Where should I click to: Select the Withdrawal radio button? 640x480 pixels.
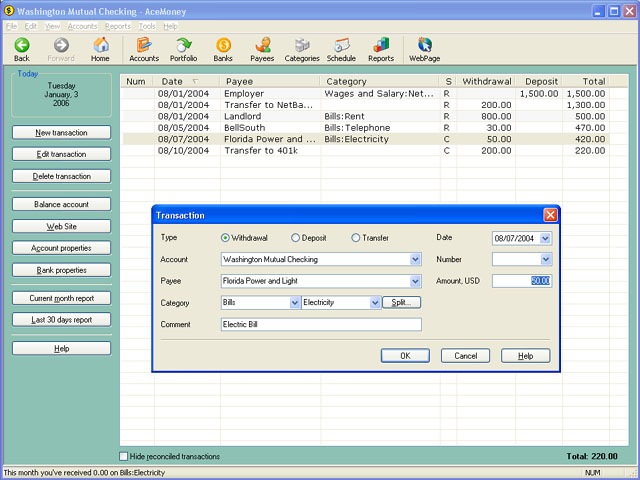tap(225, 238)
